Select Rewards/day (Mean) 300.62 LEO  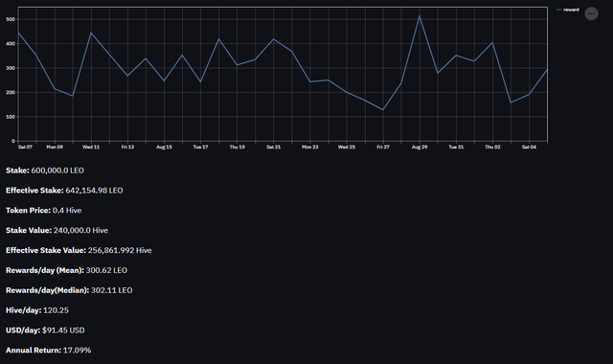66,270
